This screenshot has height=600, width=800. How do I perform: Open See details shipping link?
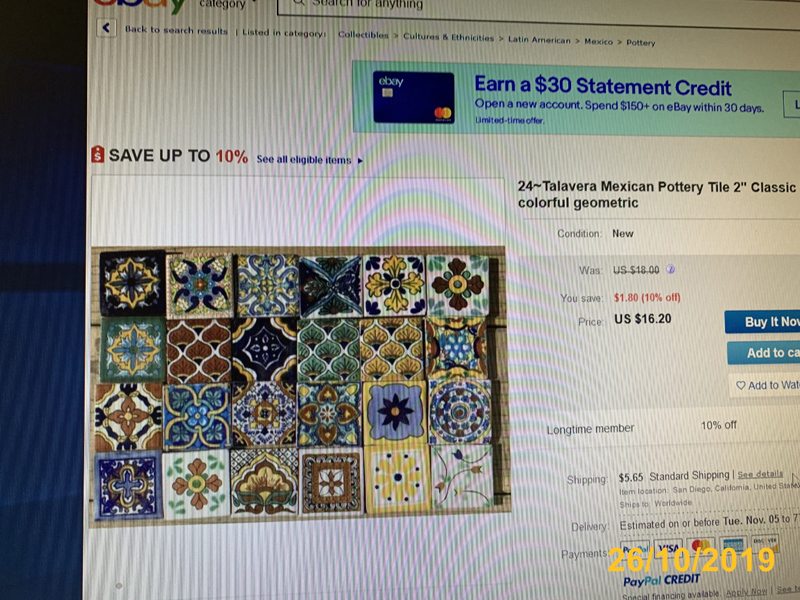(x=760, y=474)
